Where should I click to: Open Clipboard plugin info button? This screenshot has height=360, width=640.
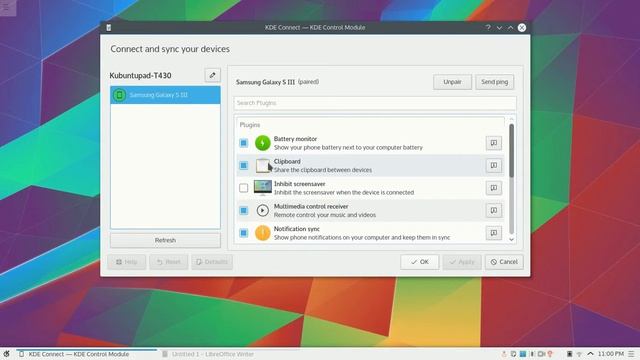pyautogui.click(x=493, y=165)
